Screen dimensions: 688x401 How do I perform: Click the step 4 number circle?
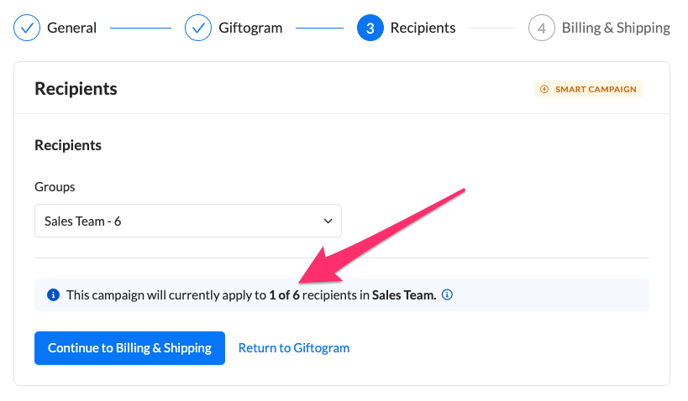click(541, 28)
